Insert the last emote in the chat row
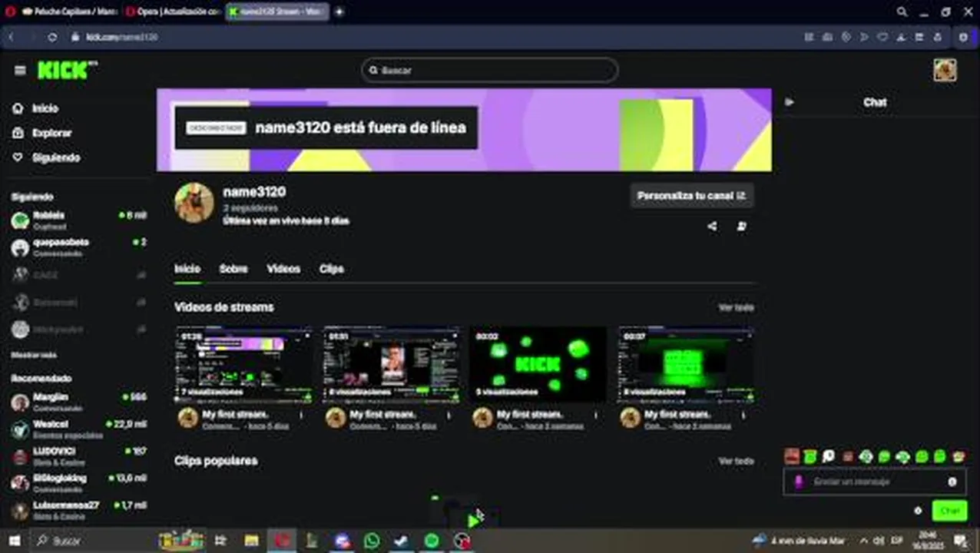Screen dimensions: 980x553 (x=958, y=456)
